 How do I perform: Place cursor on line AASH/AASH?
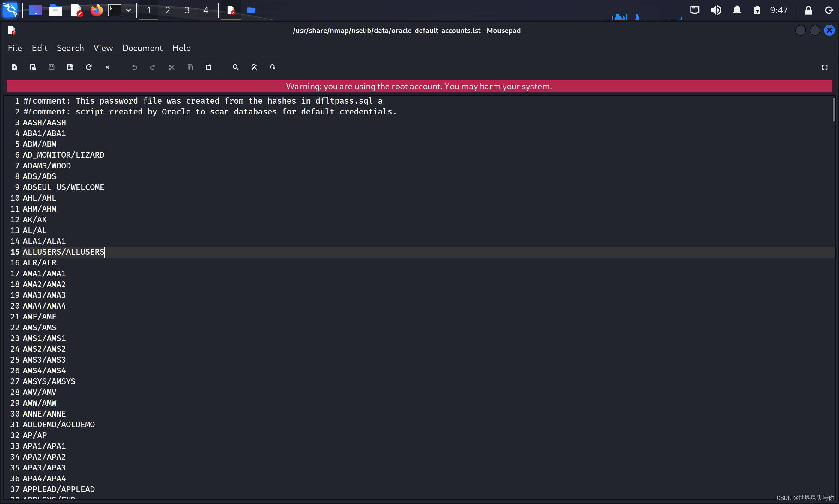tap(44, 123)
